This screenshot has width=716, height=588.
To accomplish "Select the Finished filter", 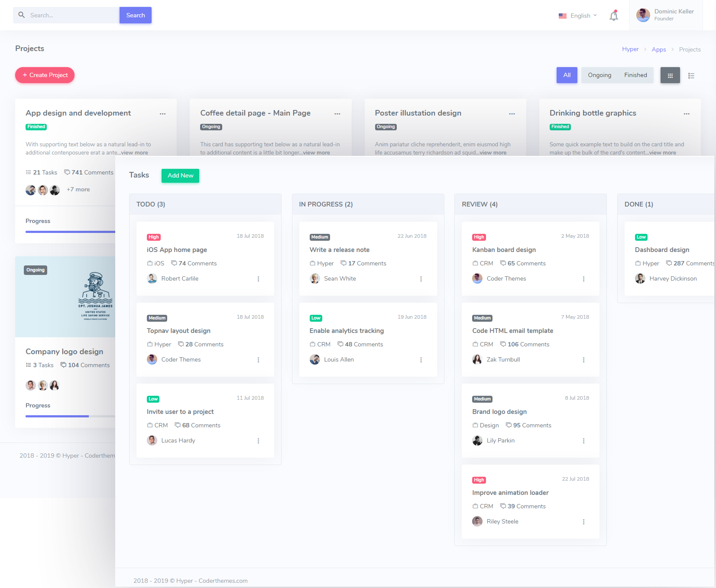I will pos(635,75).
